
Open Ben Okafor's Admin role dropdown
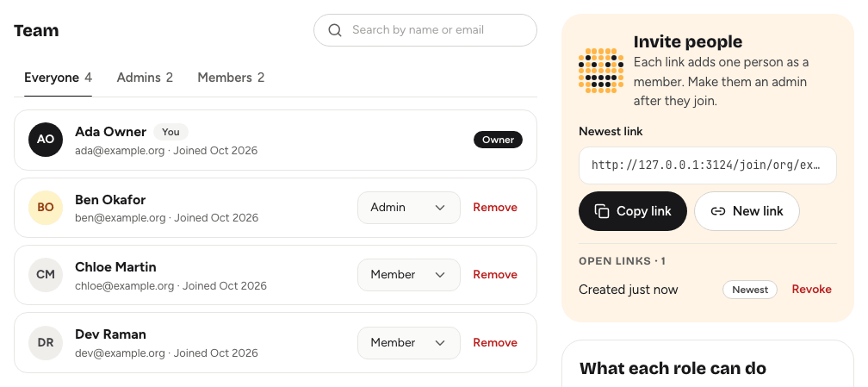tap(408, 208)
